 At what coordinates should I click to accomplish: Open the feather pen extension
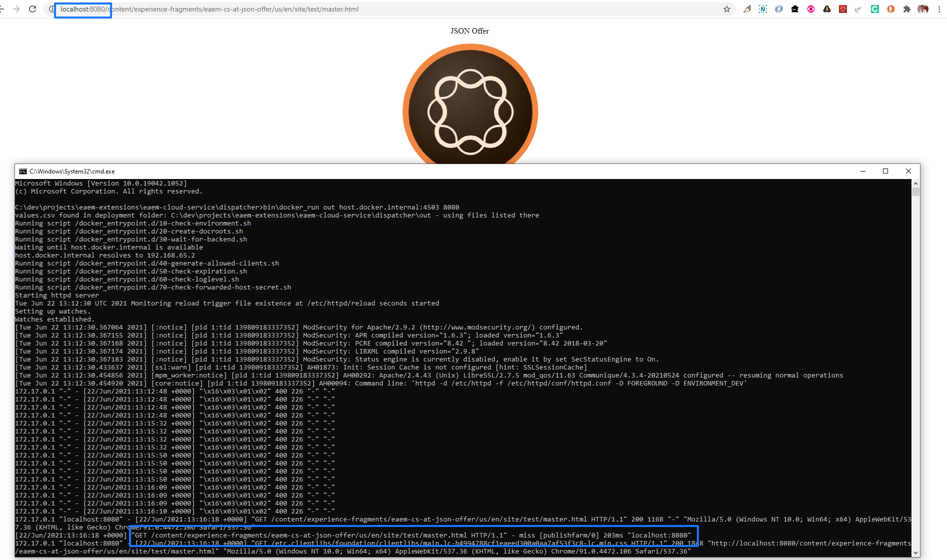point(747,9)
